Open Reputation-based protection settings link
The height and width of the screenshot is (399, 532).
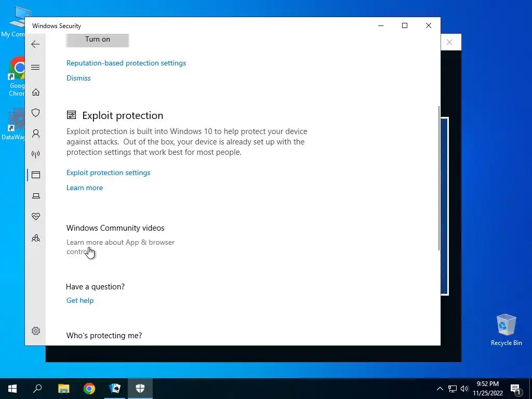coord(126,63)
